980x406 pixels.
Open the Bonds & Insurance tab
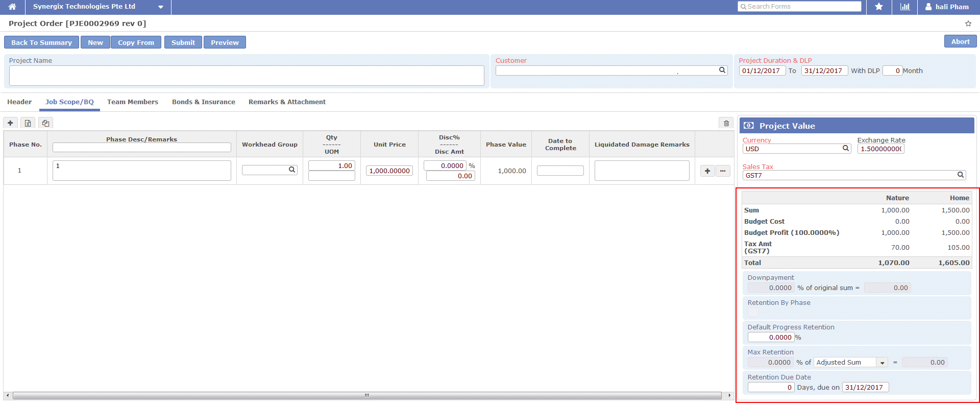(x=204, y=102)
